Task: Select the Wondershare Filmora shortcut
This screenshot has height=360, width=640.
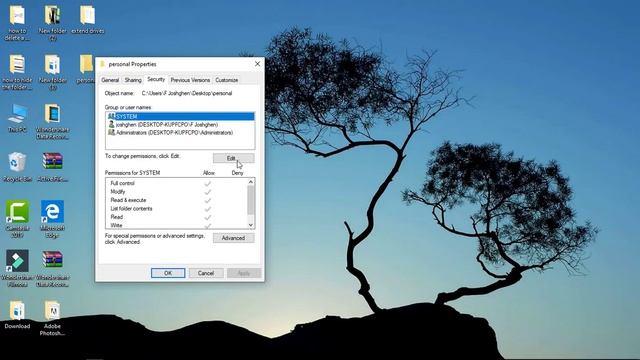Action: (17, 268)
